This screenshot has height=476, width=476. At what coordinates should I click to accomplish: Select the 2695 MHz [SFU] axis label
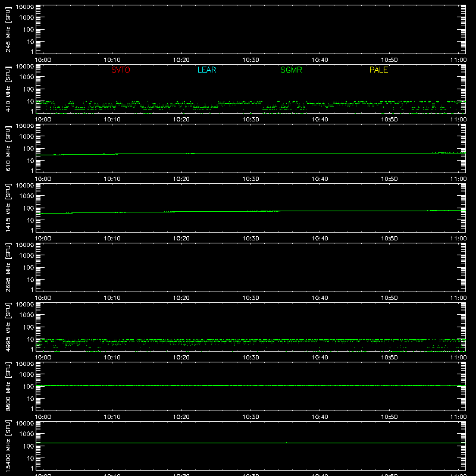[8, 267]
